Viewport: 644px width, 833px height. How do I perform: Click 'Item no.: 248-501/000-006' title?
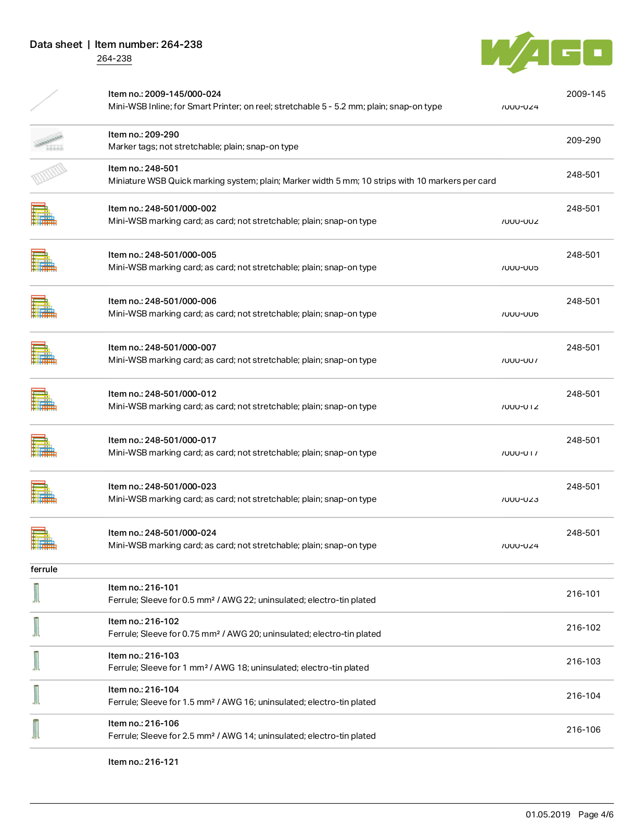(x=162, y=301)
